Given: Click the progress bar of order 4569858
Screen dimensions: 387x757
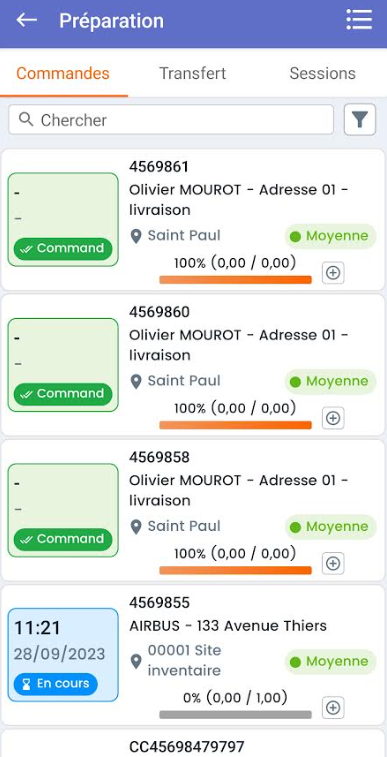Looking at the screenshot, I should coord(235,570).
